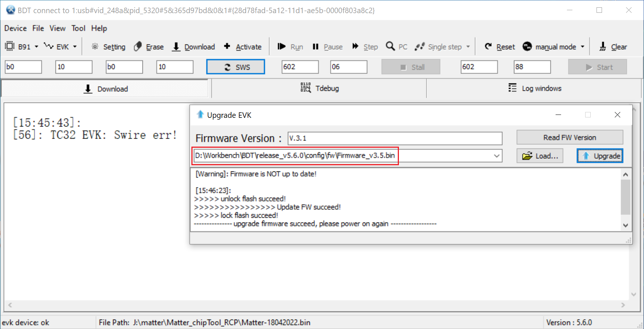644x329 pixels.
Task: Click the toolbar Download button
Action: tap(194, 47)
